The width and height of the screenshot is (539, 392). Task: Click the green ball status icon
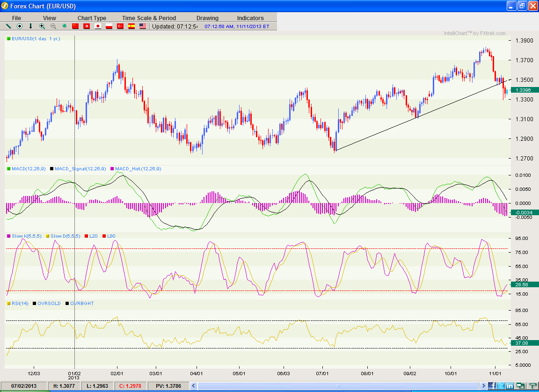pyautogui.click(x=64, y=26)
